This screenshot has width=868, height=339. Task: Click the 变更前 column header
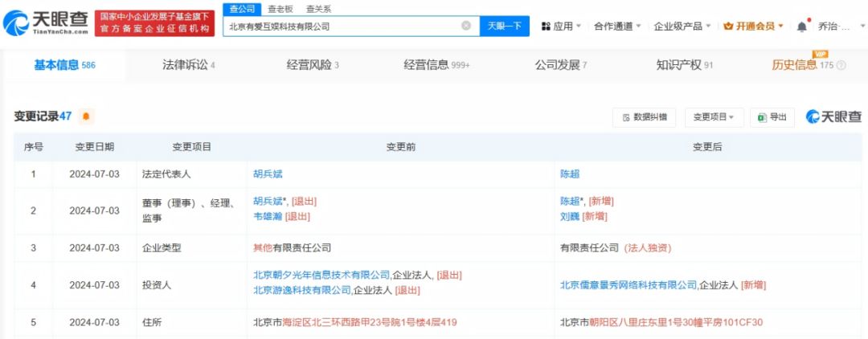click(x=401, y=147)
